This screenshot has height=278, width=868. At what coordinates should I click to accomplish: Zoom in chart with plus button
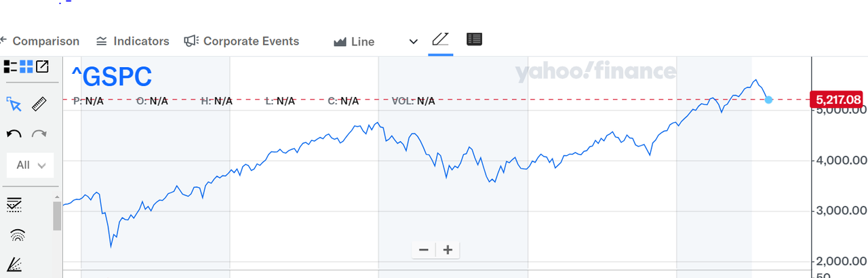[x=448, y=250]
